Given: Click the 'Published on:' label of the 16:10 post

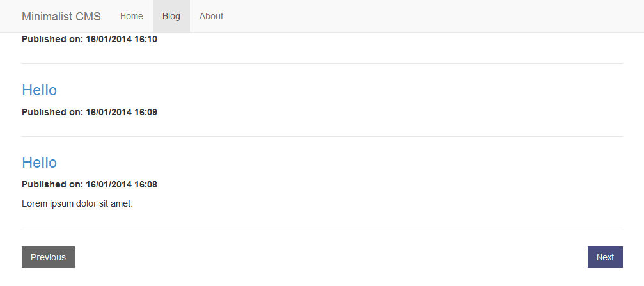Looking at the screenshot, I should coord(52,39).
